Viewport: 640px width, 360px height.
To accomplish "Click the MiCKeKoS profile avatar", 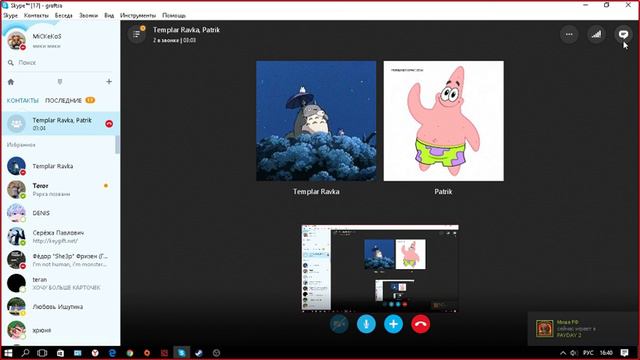I will click(17, 41).
